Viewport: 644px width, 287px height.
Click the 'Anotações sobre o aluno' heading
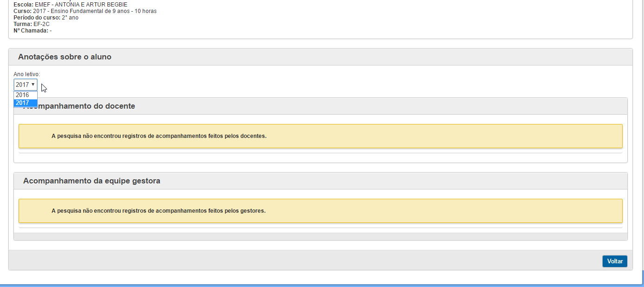(x=65, y=57)
